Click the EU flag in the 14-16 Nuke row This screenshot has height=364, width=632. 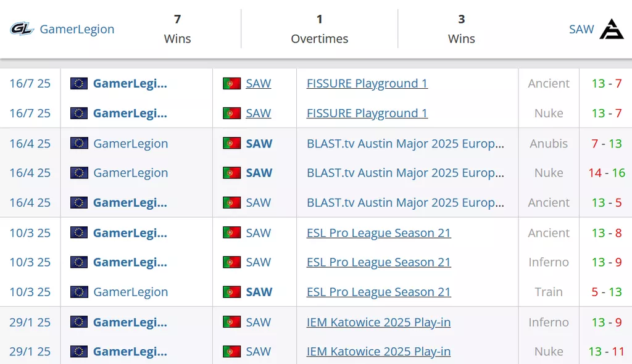click(x=79, y=173)
